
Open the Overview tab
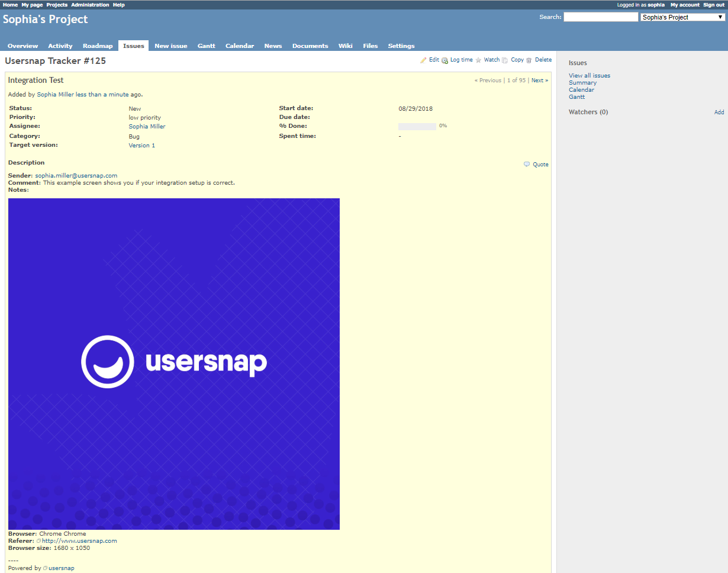22,46
